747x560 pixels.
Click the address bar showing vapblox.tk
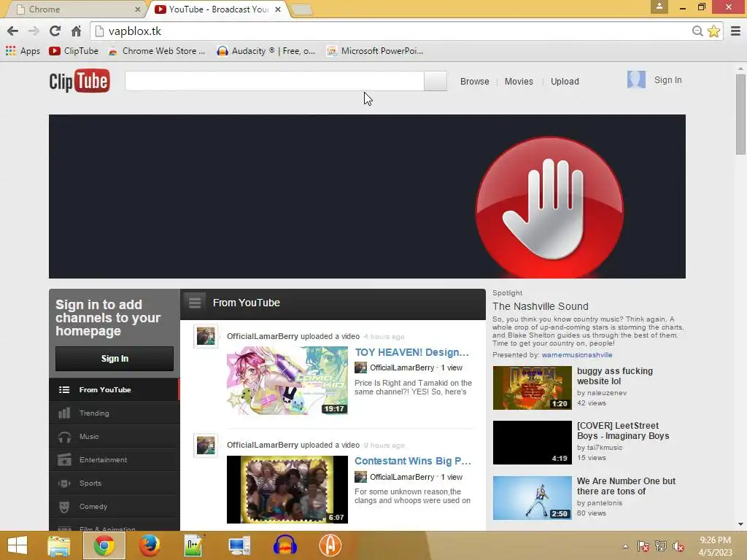[x=391, y=31]
